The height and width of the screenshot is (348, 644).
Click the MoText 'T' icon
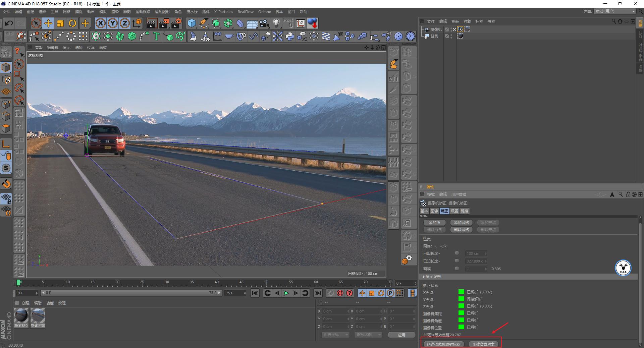(156, 36)
